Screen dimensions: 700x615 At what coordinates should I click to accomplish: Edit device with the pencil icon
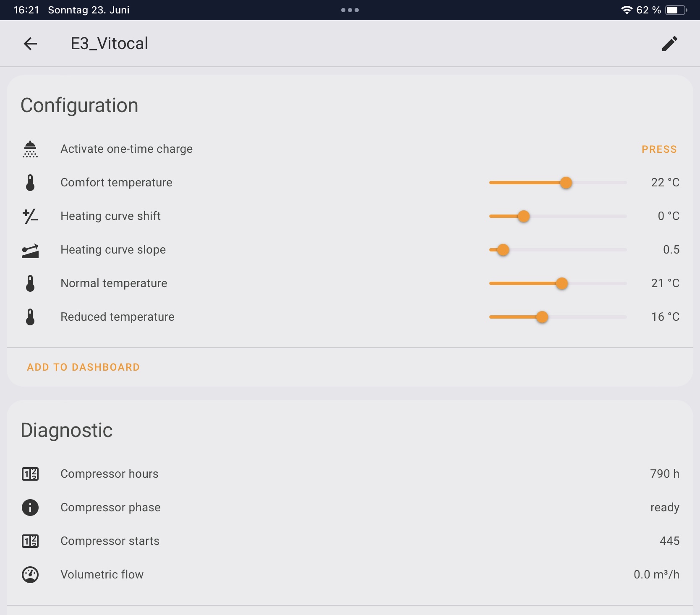coord(670,44)
